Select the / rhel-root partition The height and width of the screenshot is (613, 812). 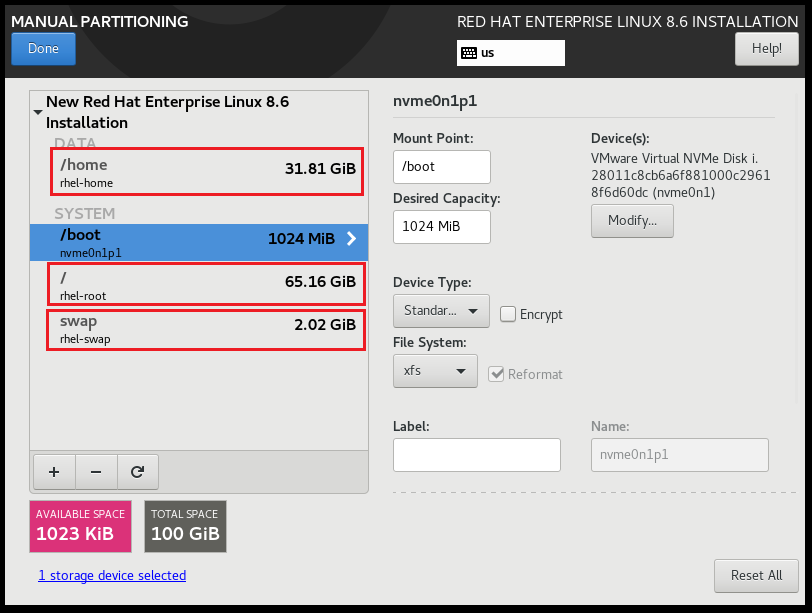tap(207, 284)
